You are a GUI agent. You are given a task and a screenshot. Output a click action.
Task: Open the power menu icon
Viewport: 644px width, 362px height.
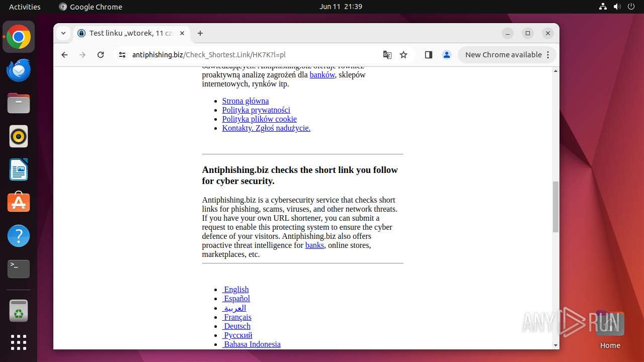click(x=631, y=7)
